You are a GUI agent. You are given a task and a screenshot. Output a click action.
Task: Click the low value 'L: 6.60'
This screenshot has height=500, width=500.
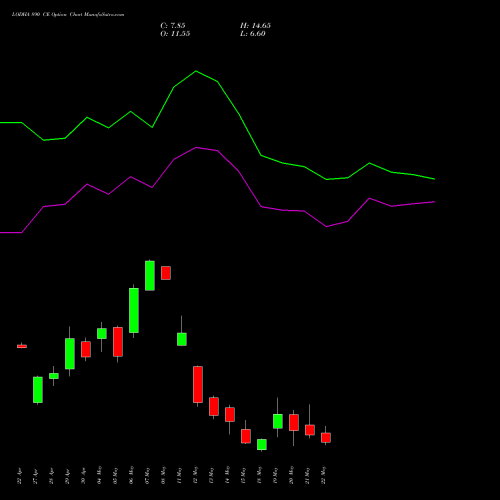[x=253, y=34]
